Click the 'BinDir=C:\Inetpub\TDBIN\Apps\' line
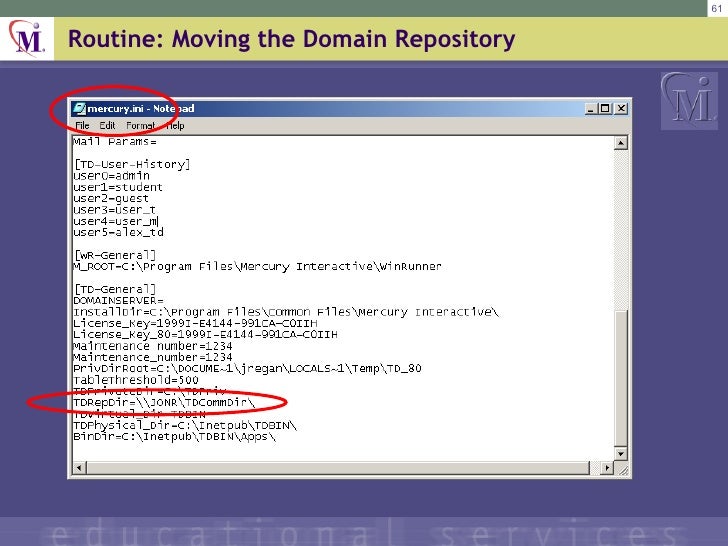This screenshot has width=728, height=546. (174, 436)
